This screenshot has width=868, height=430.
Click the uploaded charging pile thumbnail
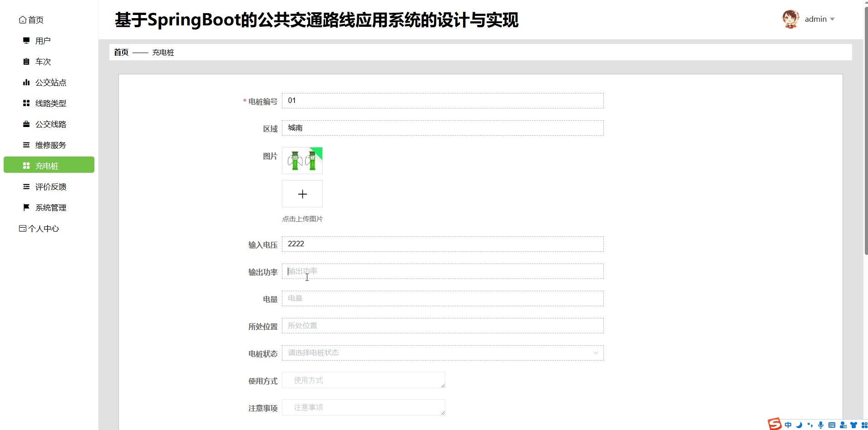[x=302, y=161]
